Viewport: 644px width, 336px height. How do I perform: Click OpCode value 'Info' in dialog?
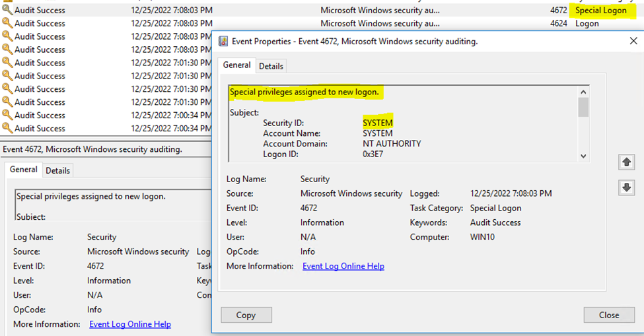308,252
